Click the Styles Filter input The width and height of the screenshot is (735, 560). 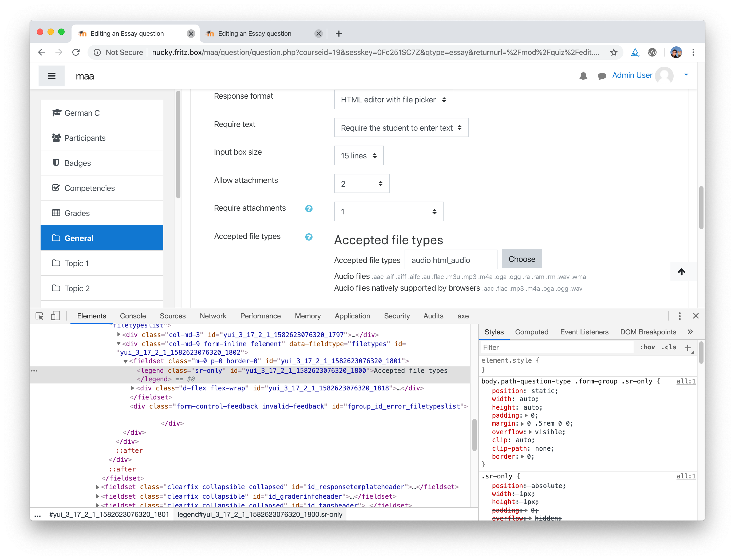coord(556,347)
